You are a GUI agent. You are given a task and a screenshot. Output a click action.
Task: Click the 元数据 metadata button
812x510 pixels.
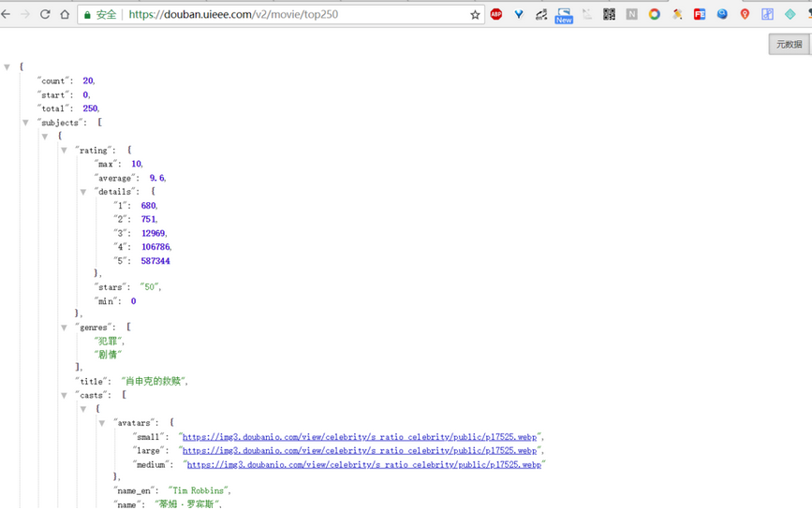point(789,45)
